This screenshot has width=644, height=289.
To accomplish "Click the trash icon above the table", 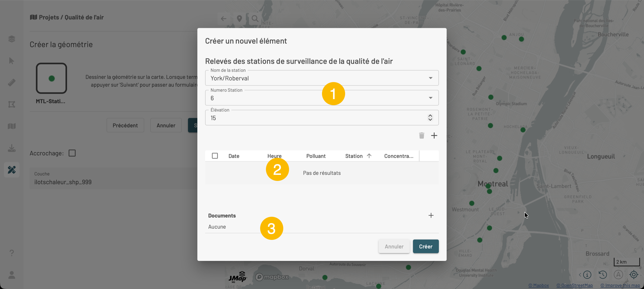I will 421,136.
